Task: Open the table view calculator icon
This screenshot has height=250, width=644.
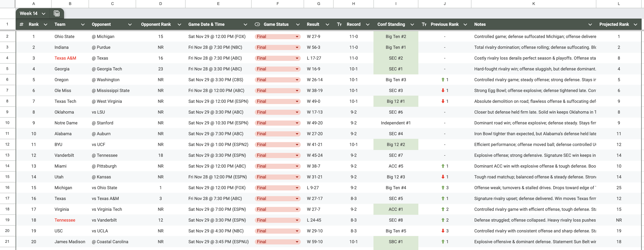Action: tap(57, 14)
